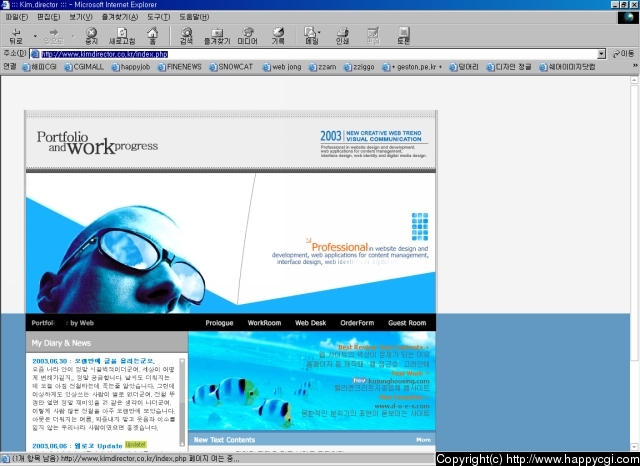Click the Prologue navigation link
This screenshot has width=640, height=466.
pyautogui.click(x=219, y=323)
